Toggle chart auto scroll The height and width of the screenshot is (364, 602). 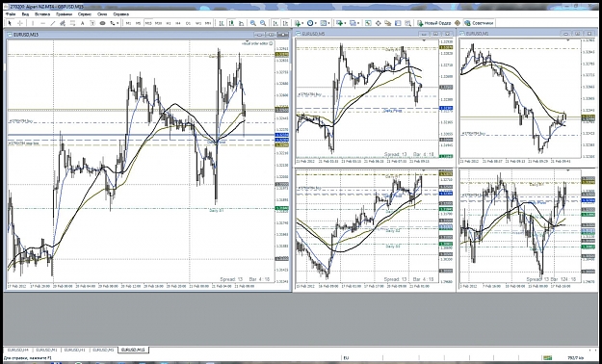coord(275,23)
